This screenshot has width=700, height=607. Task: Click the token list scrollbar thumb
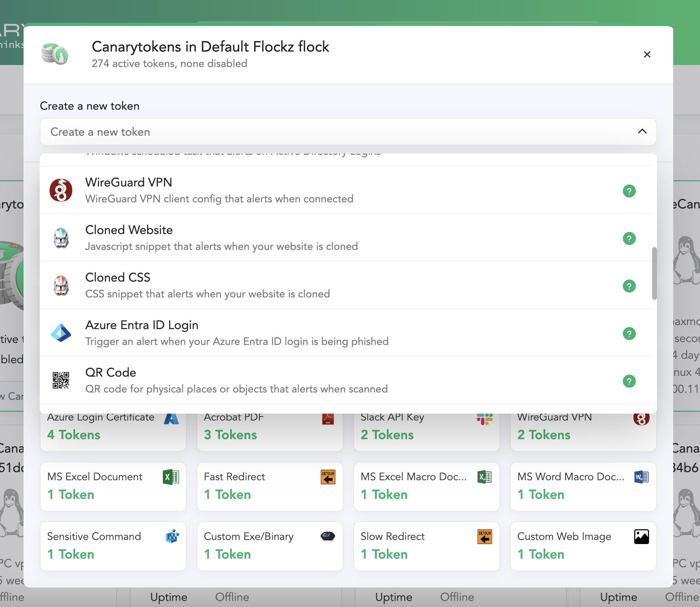click(654, 273)
